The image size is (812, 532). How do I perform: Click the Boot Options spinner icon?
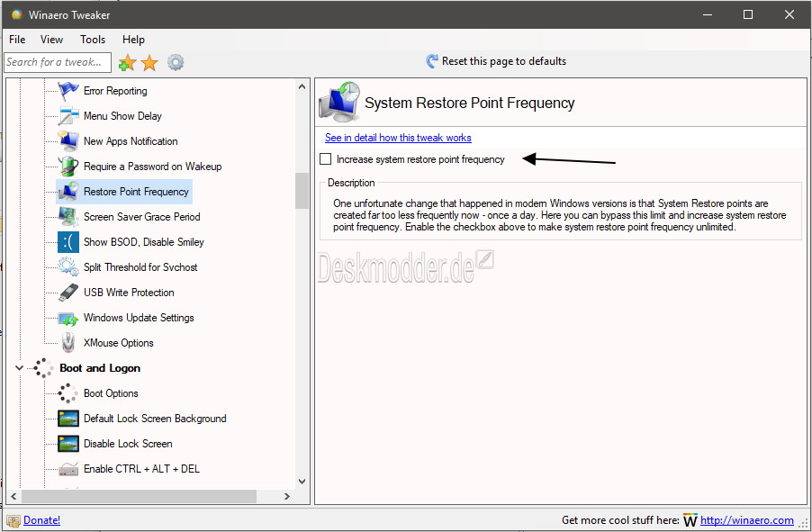click(x=68, y=393)
